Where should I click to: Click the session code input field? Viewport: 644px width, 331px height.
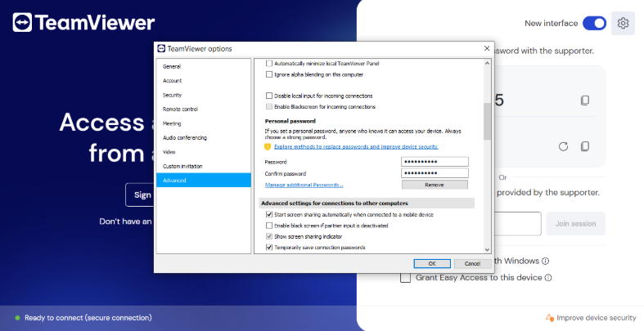(518, 224)
